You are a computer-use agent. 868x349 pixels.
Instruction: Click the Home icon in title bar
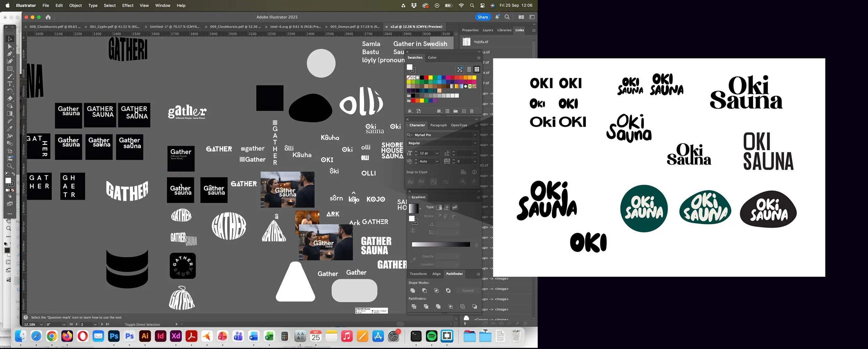coord(48,17)
